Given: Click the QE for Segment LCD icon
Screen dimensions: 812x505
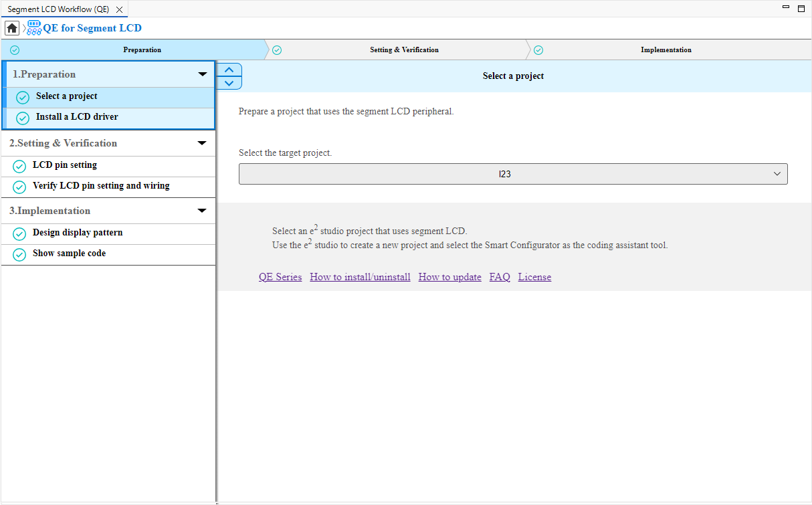Looking at the screenshot, I should tap(34, 28).
